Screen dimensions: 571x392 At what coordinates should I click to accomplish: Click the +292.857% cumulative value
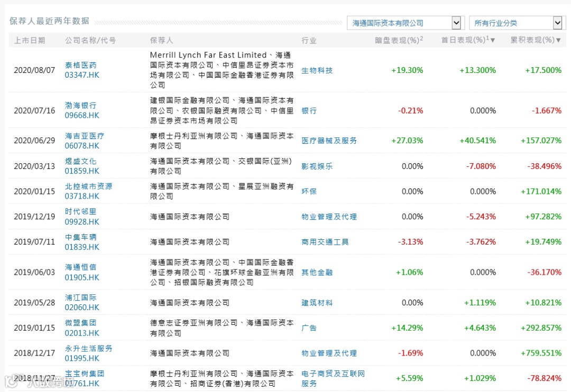pos(541,328)
